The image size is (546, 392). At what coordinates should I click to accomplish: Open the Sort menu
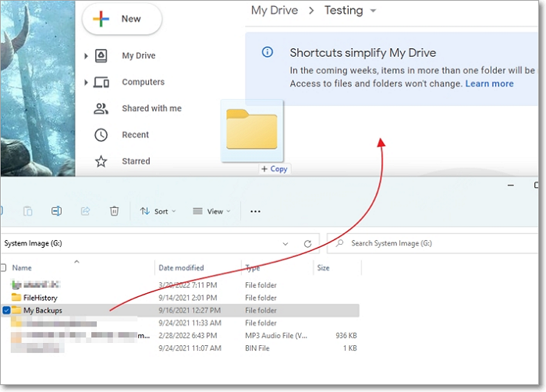coord(158,211)
